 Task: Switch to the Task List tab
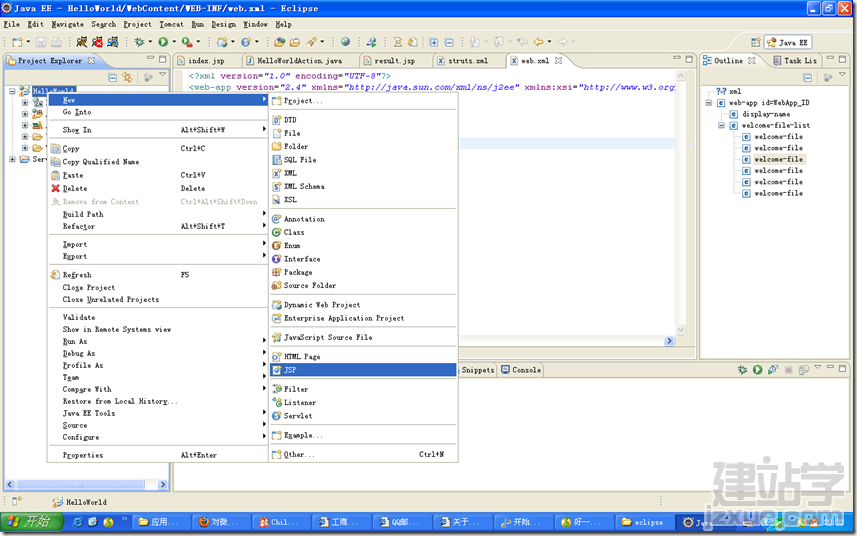pos(795,61)
